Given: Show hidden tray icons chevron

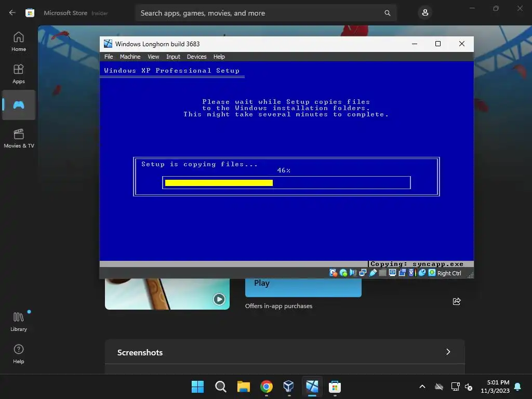Looking at the screenshot, I should pyautogui.click(x=422, y=387).
